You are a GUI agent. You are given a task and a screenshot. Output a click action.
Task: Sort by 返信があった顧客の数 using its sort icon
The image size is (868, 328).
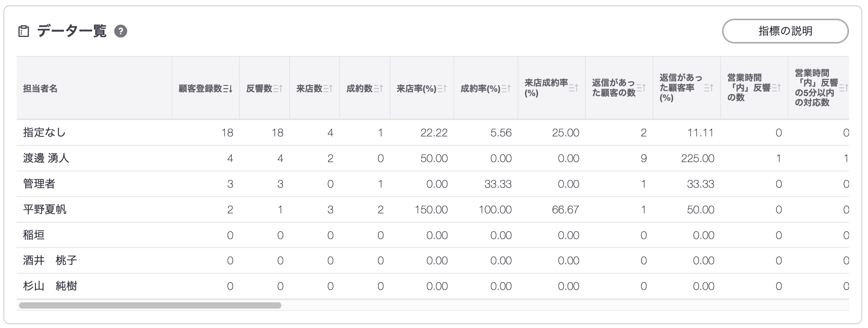point(641,88)
